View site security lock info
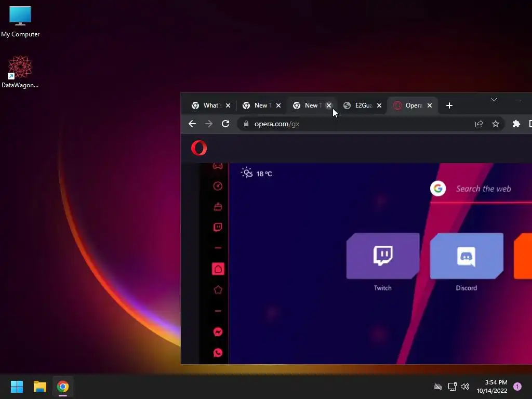 pyautogui.click(x=246, y=124)
